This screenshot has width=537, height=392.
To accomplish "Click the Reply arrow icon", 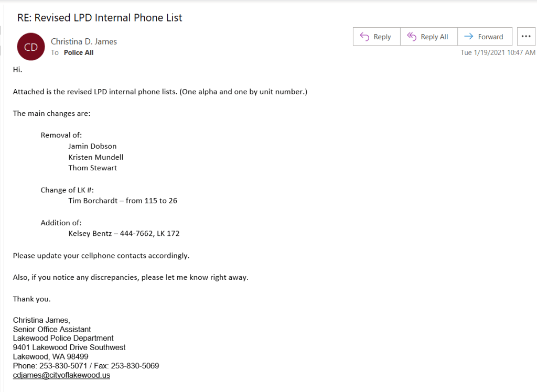I will 365,37.
